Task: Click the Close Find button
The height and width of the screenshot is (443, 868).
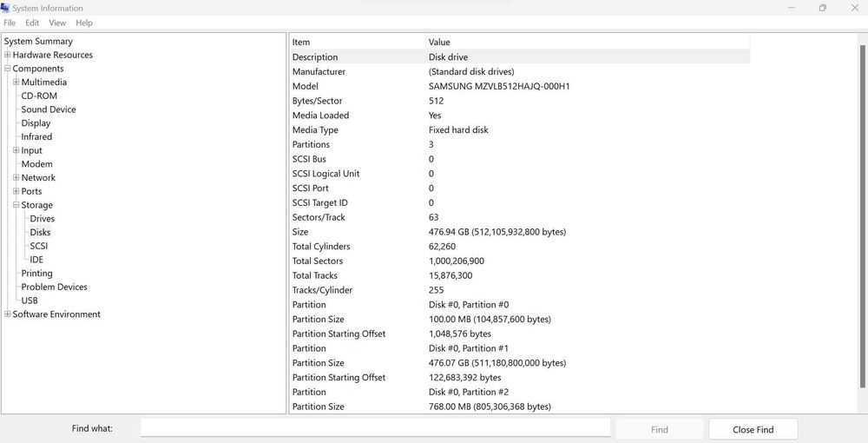Action: pyautogui.click(x=753, y=429)
